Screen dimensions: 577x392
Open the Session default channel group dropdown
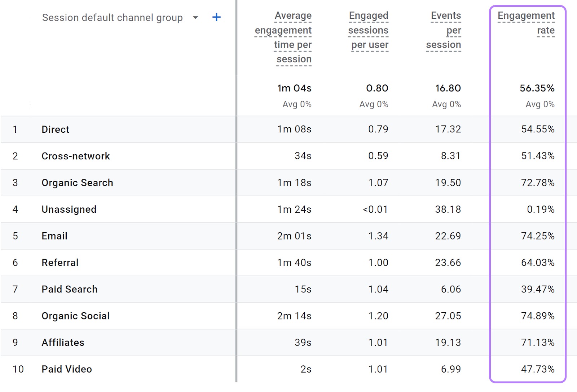[x=195, y=17]
